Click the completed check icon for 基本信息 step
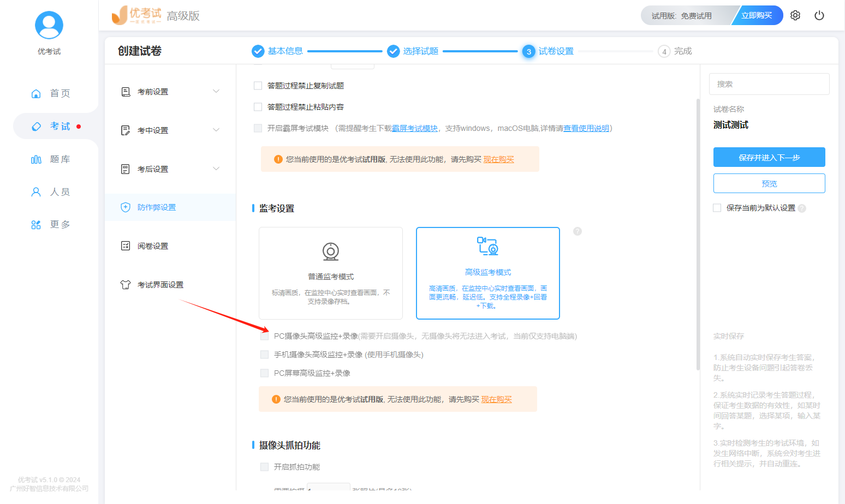 pos(258,51)
